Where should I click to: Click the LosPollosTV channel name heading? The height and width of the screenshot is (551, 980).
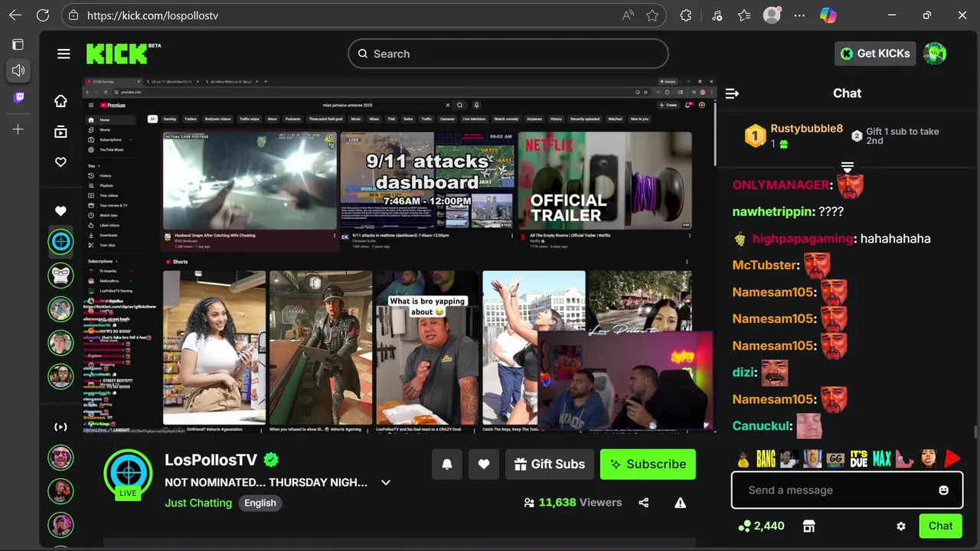211,460
